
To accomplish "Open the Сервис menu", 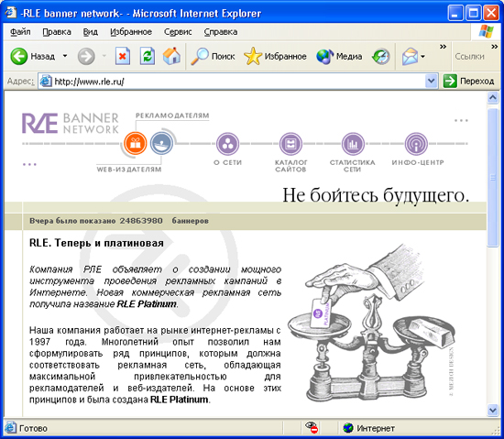I will [178, 32].
